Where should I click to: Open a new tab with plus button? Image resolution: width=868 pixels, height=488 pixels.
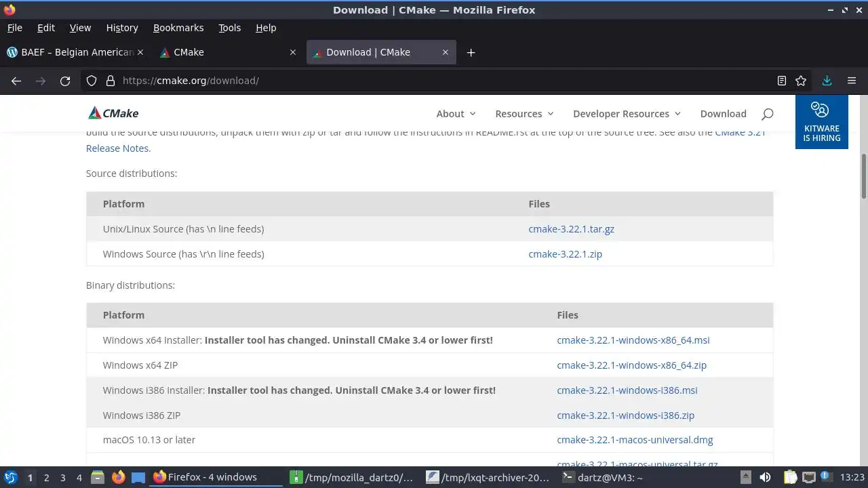(x=471, y=52)
